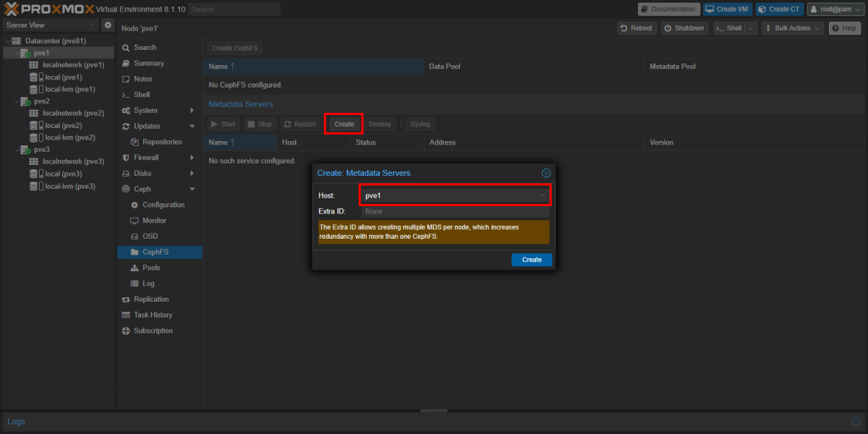
Task: Open Ceph Configuration page
Action: [163, 205]
